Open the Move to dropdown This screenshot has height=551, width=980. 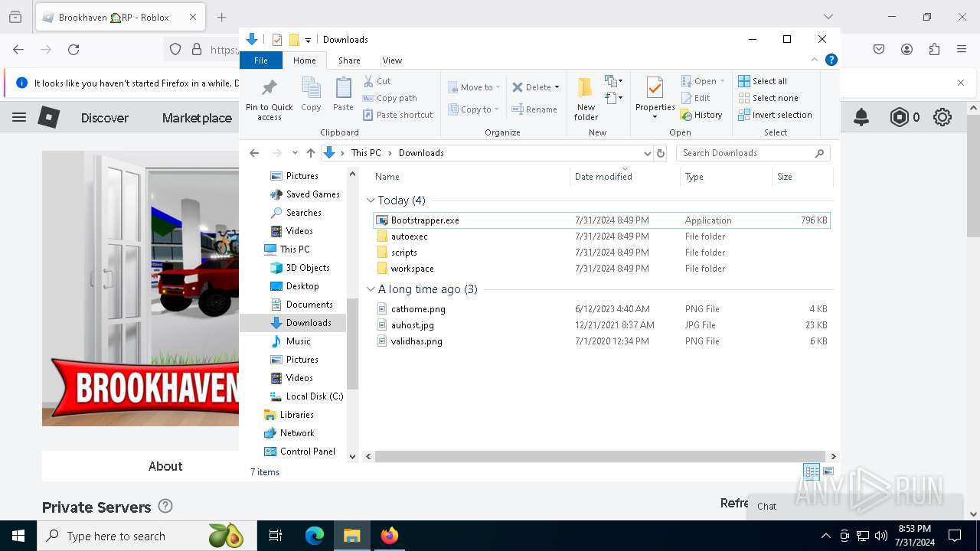tap(474, 87)
